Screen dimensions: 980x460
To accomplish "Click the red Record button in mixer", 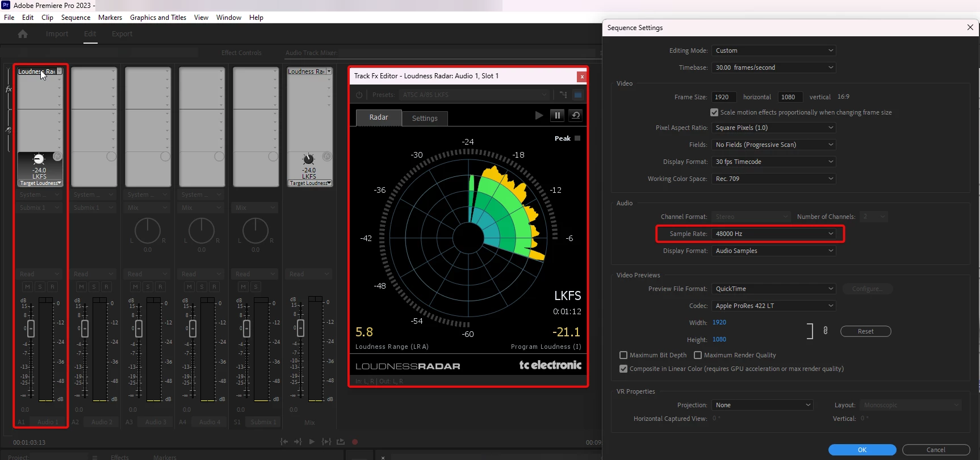I will click(x=355, y=442).
